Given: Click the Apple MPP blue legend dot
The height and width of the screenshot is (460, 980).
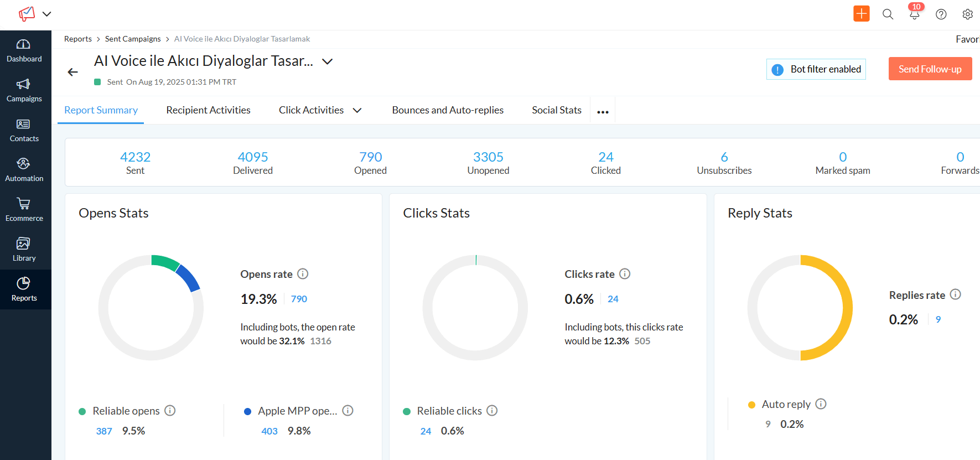Looking at the screenshot, I should pos(248,411).
